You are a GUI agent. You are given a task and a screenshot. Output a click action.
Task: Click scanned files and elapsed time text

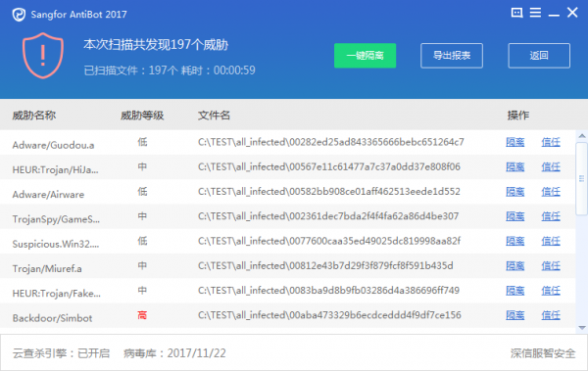(x=170, y=70)
